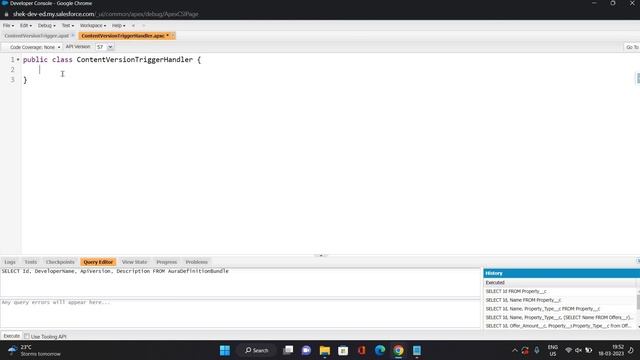Viewport: 640px width, 360px height.
Task: Open the Help menu
Action: [118, 25]
